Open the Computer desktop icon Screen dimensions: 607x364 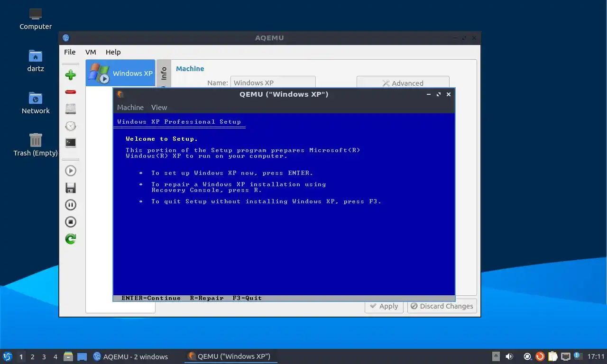[36, 19]
